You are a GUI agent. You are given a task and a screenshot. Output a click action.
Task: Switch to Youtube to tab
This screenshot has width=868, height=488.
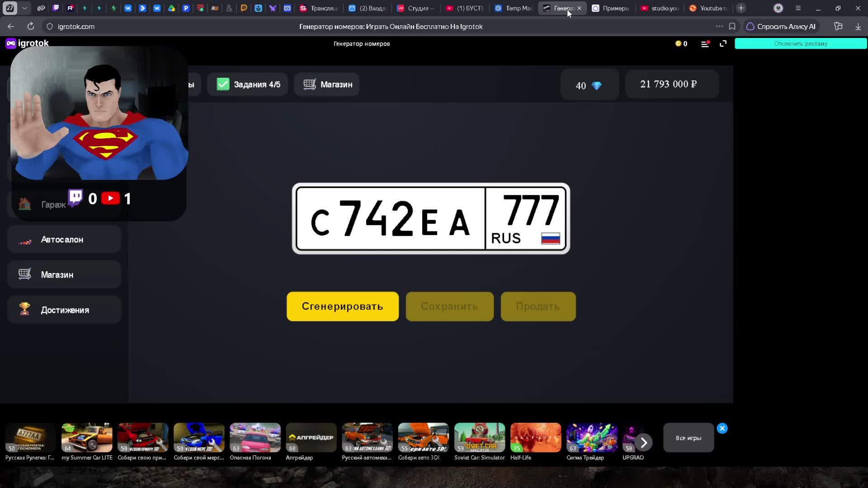click(708, 8)
